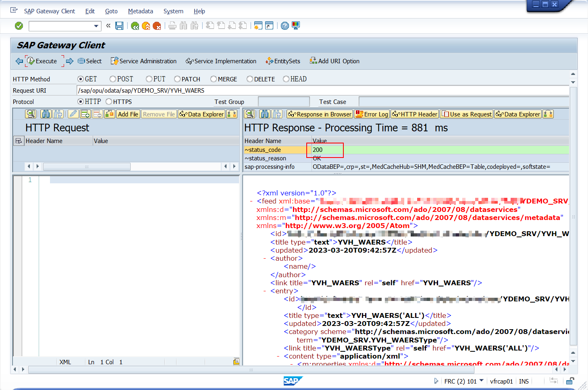Open the Help question-mark icon

coord(285,25)
